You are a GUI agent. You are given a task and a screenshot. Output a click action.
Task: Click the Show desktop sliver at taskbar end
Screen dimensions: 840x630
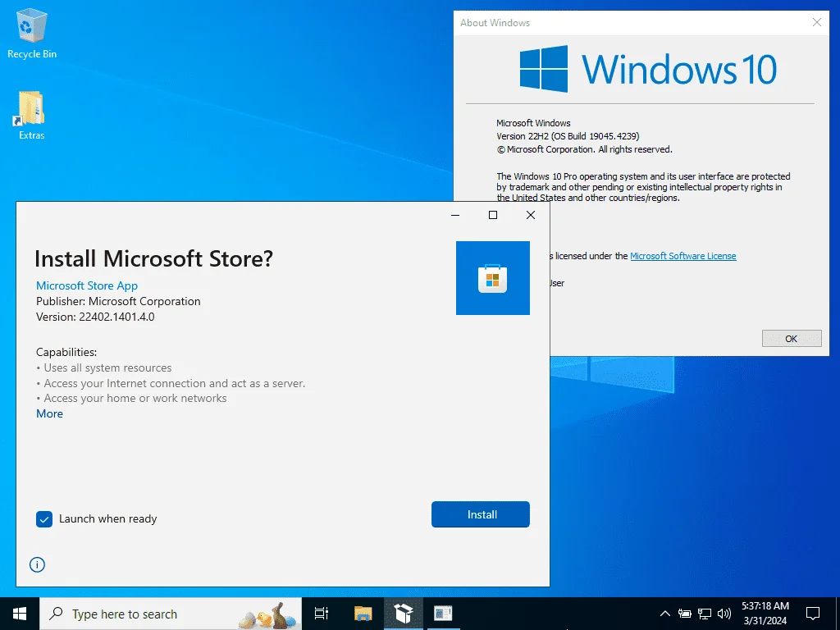click(x=838, y=614)
